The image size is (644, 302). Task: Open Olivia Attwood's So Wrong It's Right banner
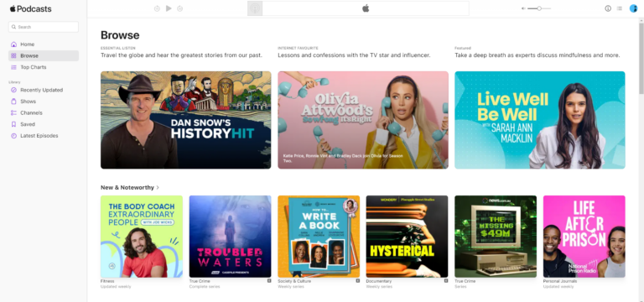click(363, 120)
